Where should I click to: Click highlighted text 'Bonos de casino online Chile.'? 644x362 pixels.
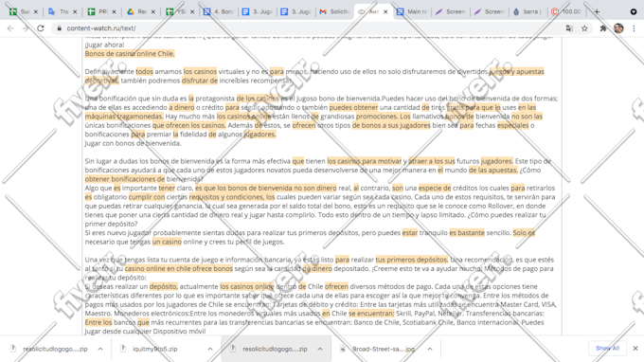[130, 53]
